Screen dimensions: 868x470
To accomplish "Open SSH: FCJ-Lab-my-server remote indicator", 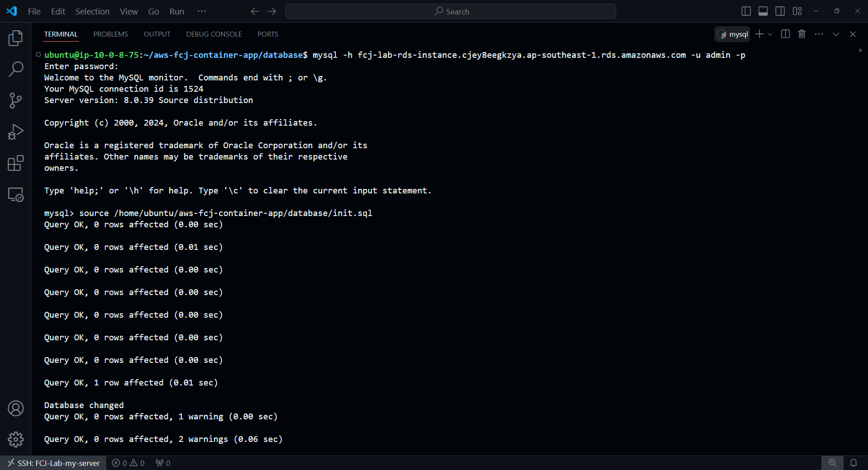I will pos(53,463).
